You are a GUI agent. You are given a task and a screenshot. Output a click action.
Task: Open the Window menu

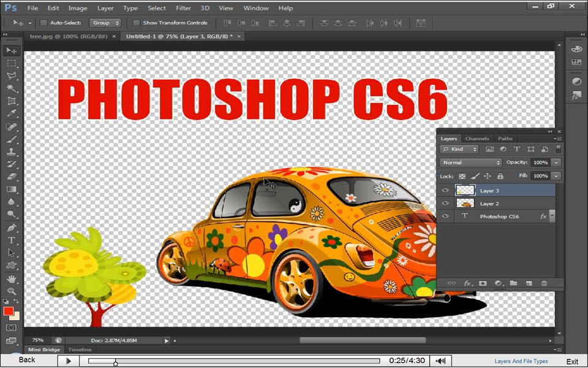pyautogui.click(x=256, y=8)
